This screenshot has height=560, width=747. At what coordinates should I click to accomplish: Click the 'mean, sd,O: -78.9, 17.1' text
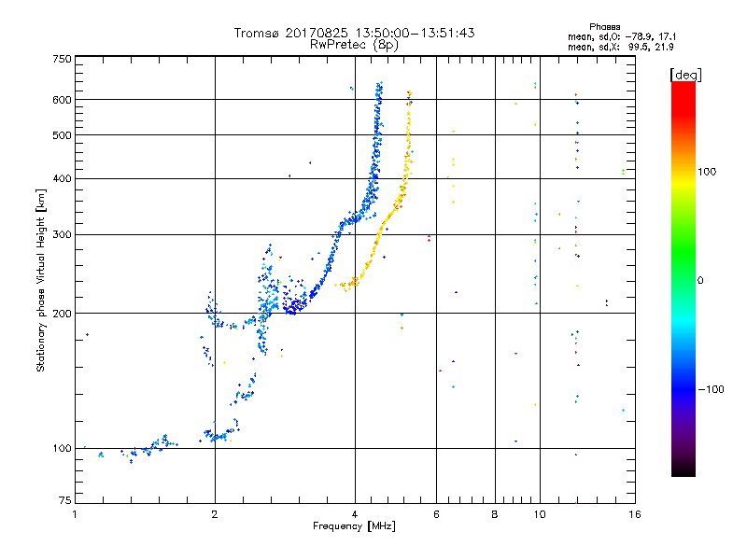coord(622,36)
